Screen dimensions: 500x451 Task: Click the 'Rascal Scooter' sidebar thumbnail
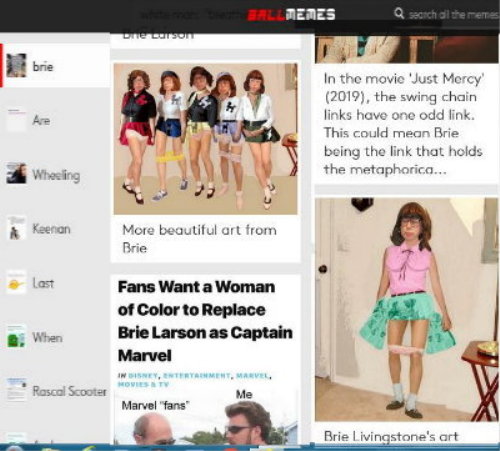16,390
